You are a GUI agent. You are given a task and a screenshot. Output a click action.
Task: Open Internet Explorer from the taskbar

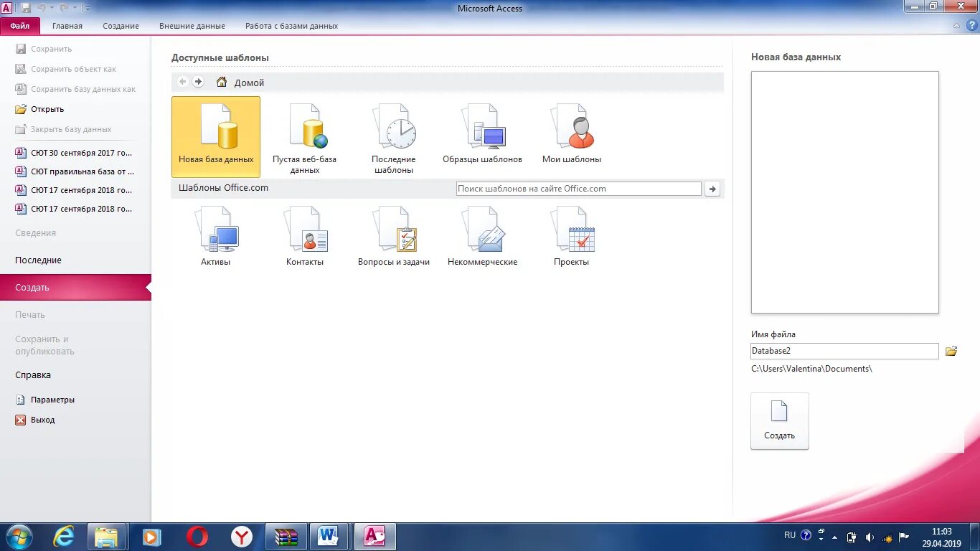(x=64, y=537)
